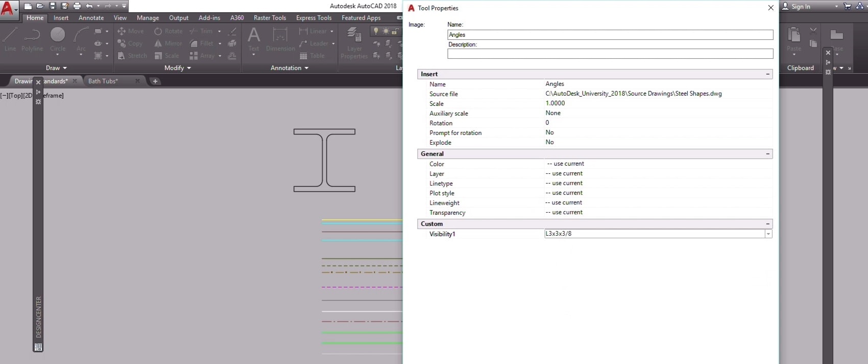Image resolution: width=868 pixels, height=364 pixels.
Task: Select the Linear dimension tool
Action: (312, 31)
